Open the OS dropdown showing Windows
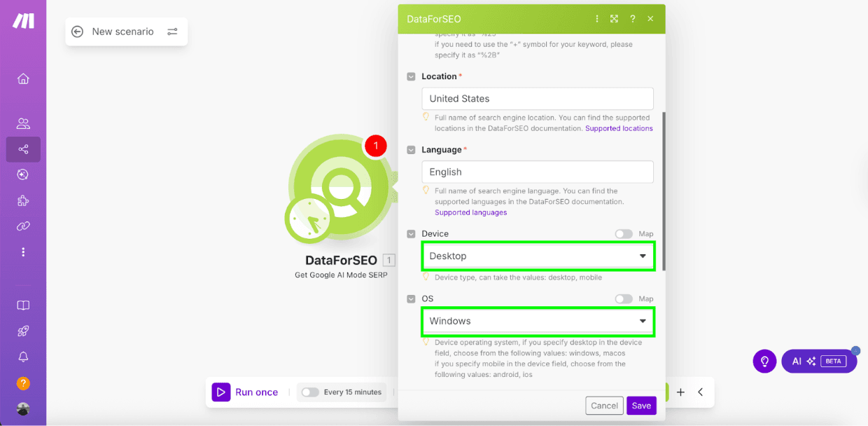Screen dimensions: 868x426 (x=538, y=321)
